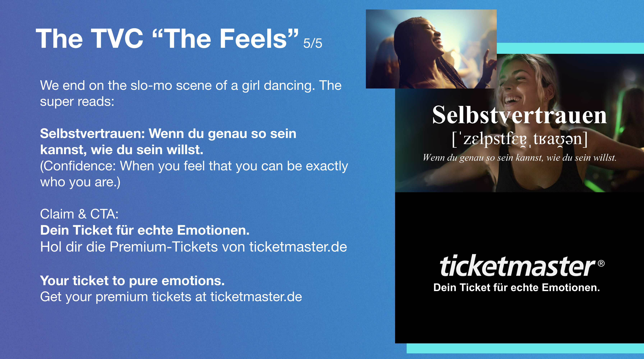Viewport: 644px width, 359px height.
Task: Click the cyan bar above the blonde photo
Action: [570, 48]
